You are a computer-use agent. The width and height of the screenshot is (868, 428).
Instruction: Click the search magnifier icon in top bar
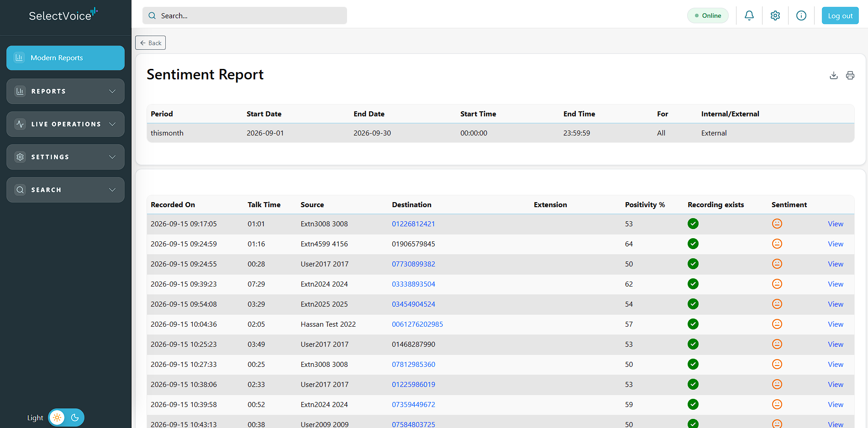click(x=152, y=16)
